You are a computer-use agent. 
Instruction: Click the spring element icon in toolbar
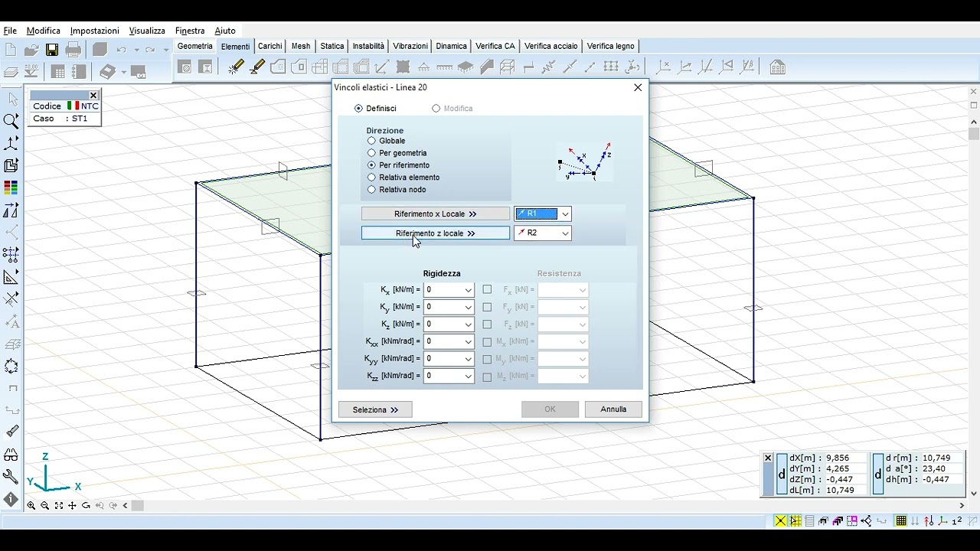click(x=548, y=67)
